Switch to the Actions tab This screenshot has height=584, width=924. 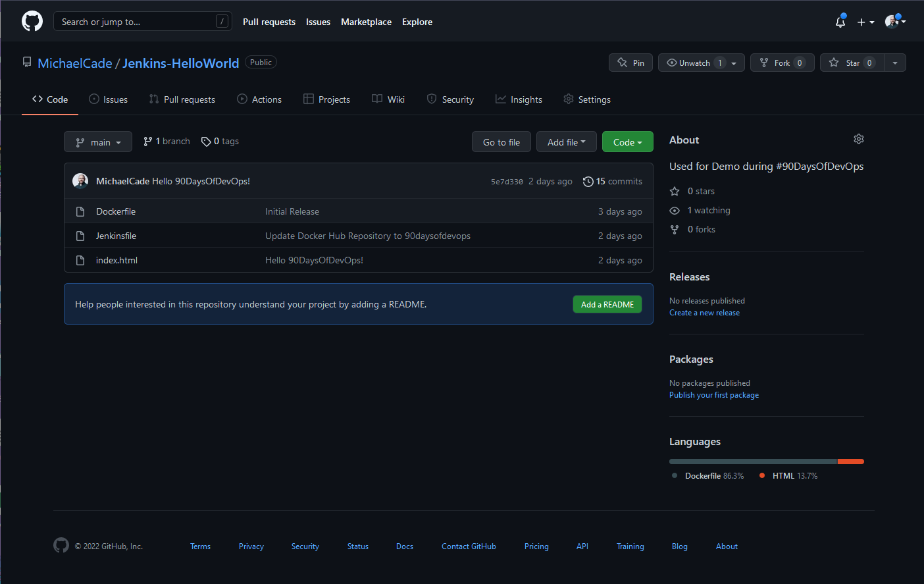(x=259, y=99)
